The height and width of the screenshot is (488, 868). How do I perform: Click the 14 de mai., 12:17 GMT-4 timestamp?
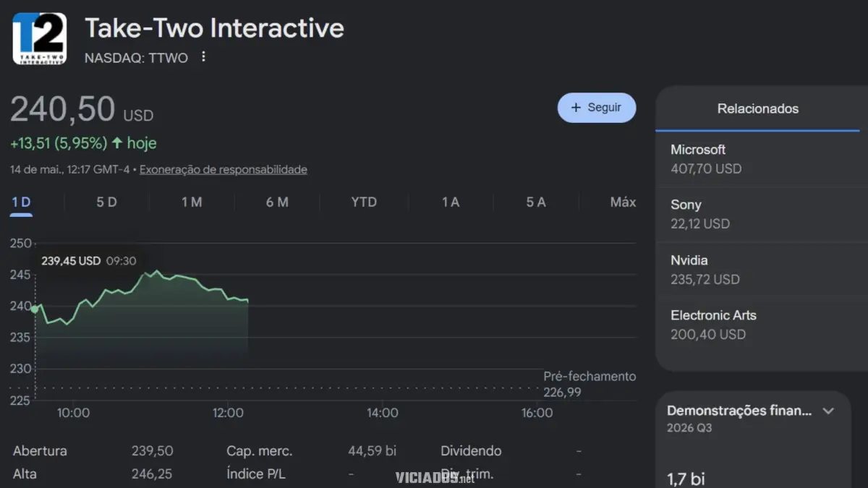pyautogui.click(x=71, y=170)
